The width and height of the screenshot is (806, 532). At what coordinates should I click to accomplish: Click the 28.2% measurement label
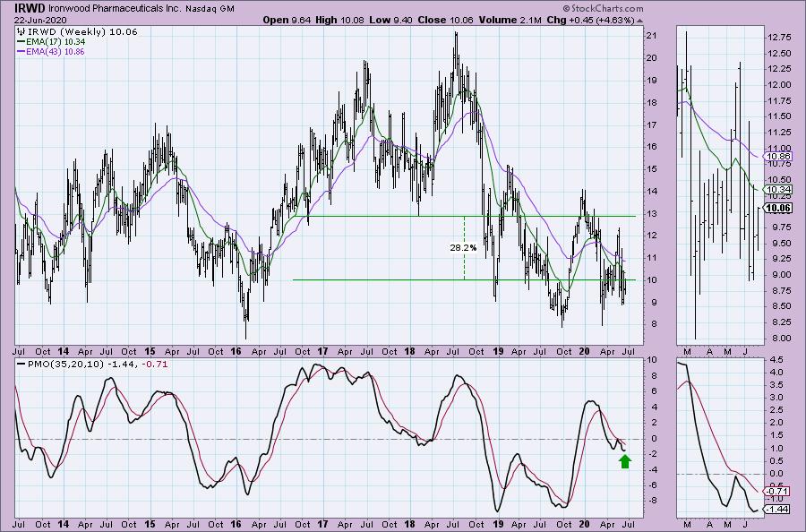point(463,248)
